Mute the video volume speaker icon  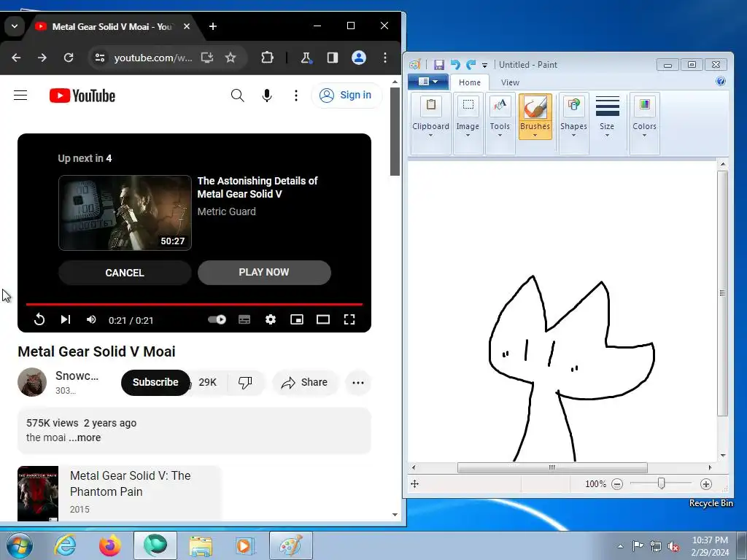pyautogui.click(x=91, y=319)
